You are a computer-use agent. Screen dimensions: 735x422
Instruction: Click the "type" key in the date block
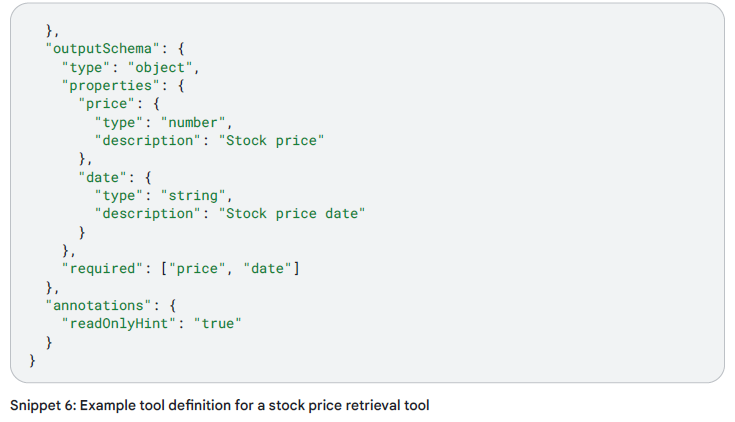tap(121, 195)
